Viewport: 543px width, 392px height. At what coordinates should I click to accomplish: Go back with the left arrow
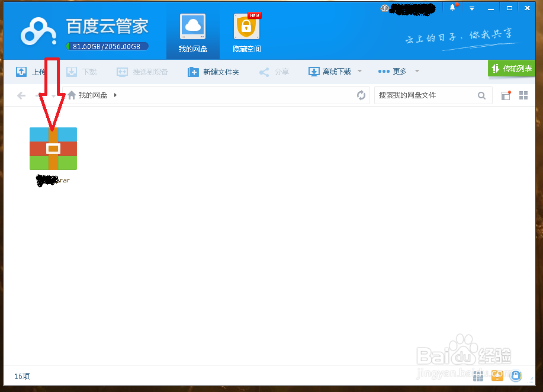coord(21,95)
